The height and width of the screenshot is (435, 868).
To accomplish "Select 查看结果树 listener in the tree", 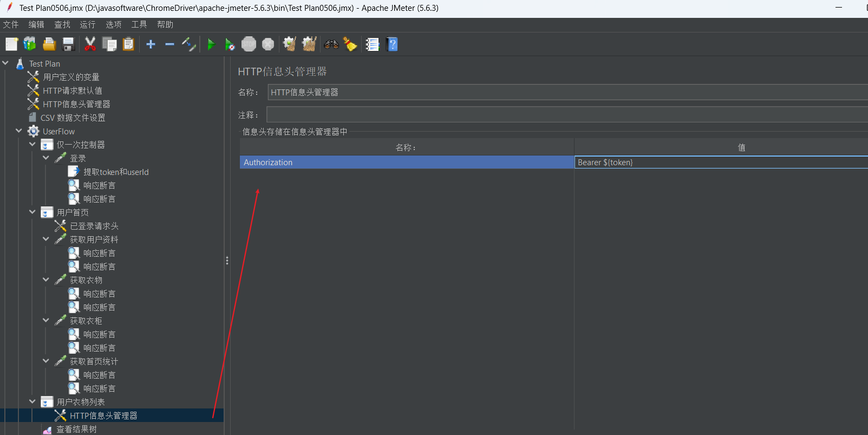I will (76, 429).
